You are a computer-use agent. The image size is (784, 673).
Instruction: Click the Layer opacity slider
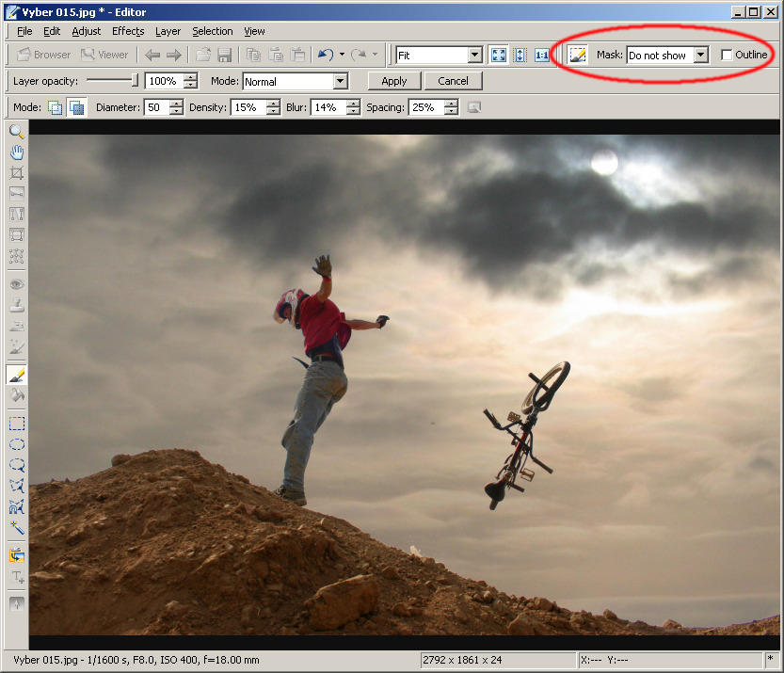(x=111, y=81)
